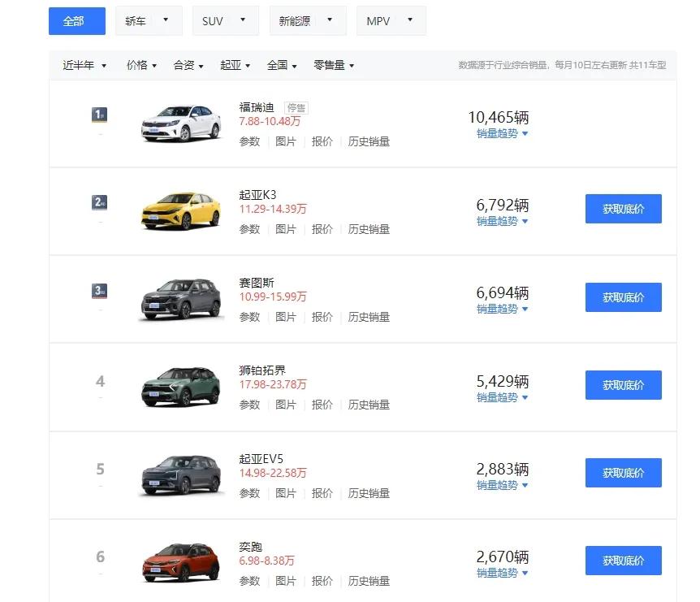Expand 销量趋势 for 奕跑
Viewport: 700px width, 602px height.
click(502, 573)
